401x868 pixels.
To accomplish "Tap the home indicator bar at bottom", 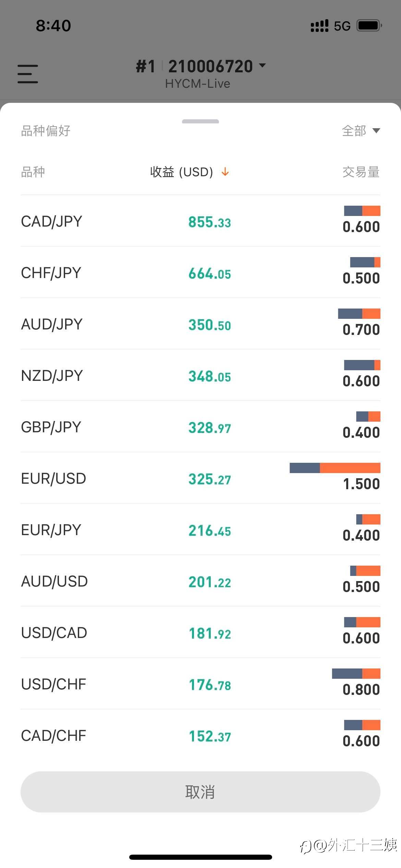I will 200,857.
